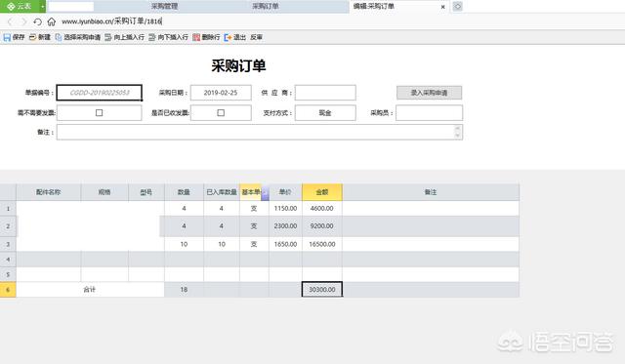Select row header 1
Viewport: 625px width, 364px height.
[8, 209]
